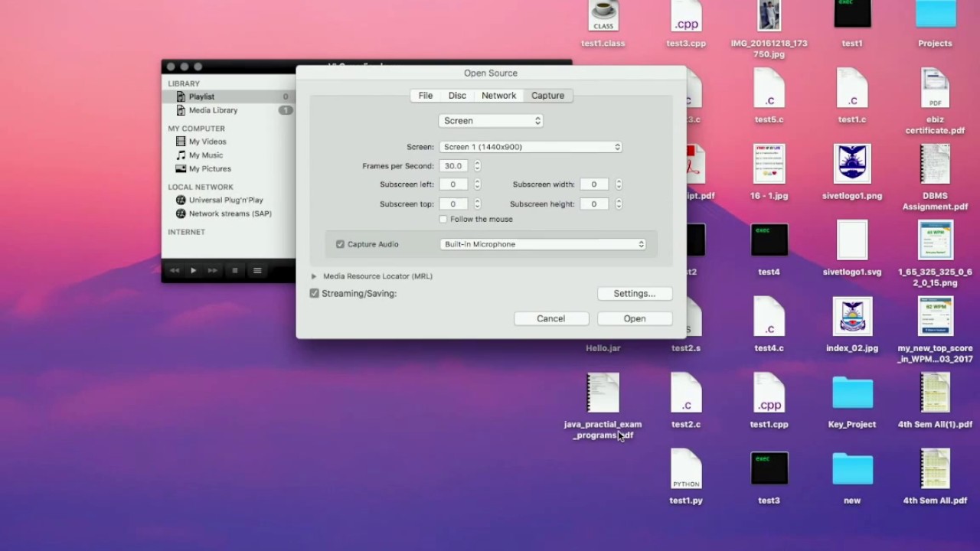Select test3.cpp desktop file

coord(686,24)
